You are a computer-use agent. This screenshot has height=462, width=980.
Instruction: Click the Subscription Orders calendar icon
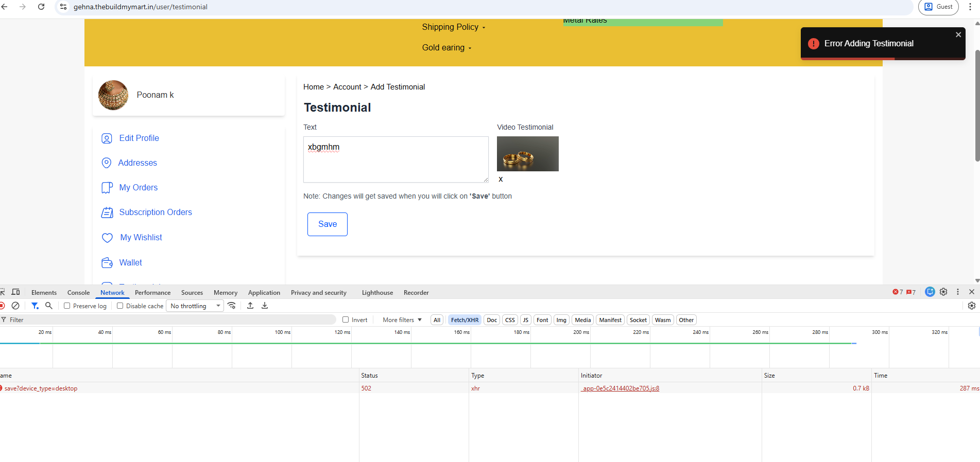107,212
